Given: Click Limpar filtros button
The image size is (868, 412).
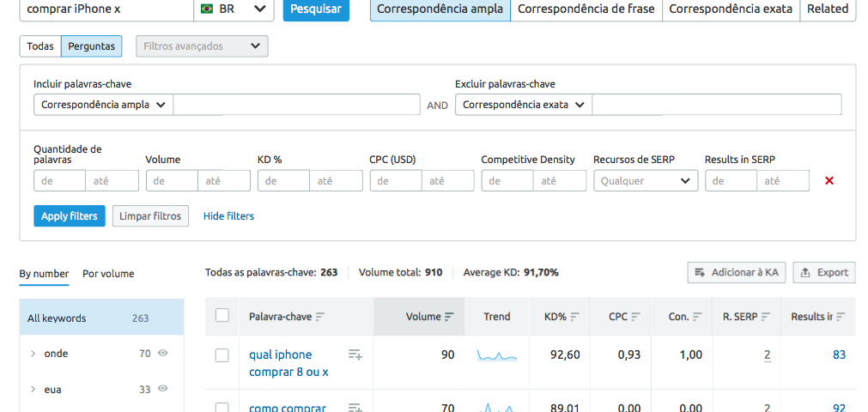Looking at the screenshot, I should pyautogui.click(x=150, y=216).
